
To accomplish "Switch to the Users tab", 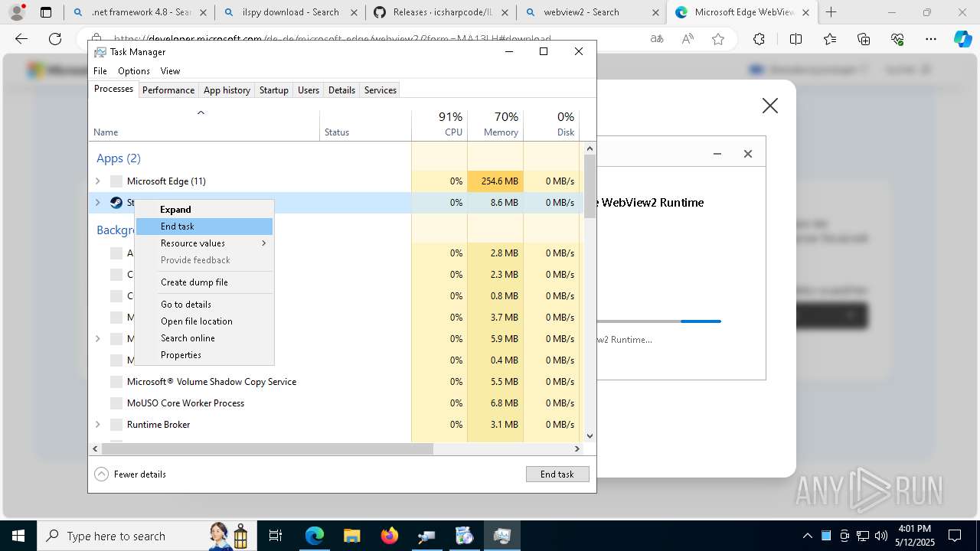I will [309, 90].
